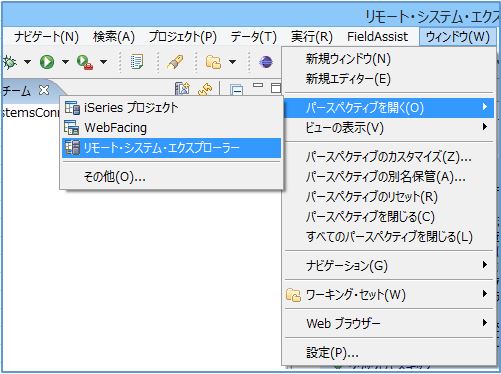Click submenu arrow beside パースペクティブを開く(O)
The width and height of the screenshot is (501, 374).
click(x=485, y=107)
